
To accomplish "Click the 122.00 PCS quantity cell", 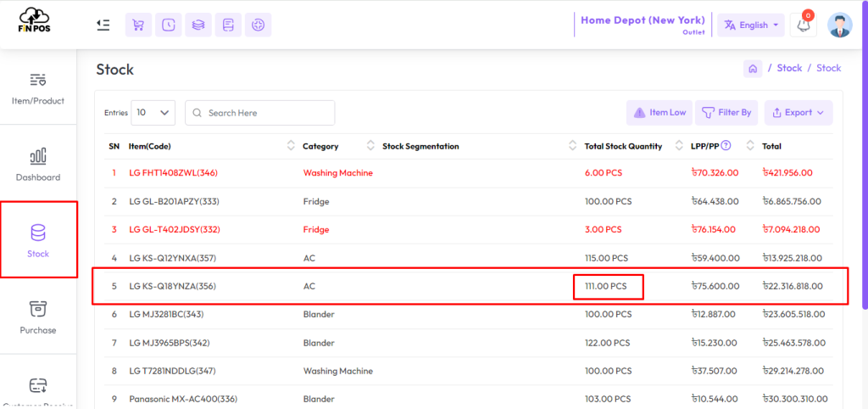I will (608, 343).
